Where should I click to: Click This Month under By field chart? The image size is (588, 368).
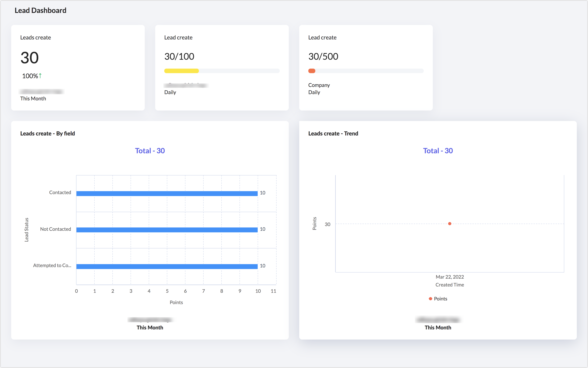pyautogui.click(x=150, y=327)
